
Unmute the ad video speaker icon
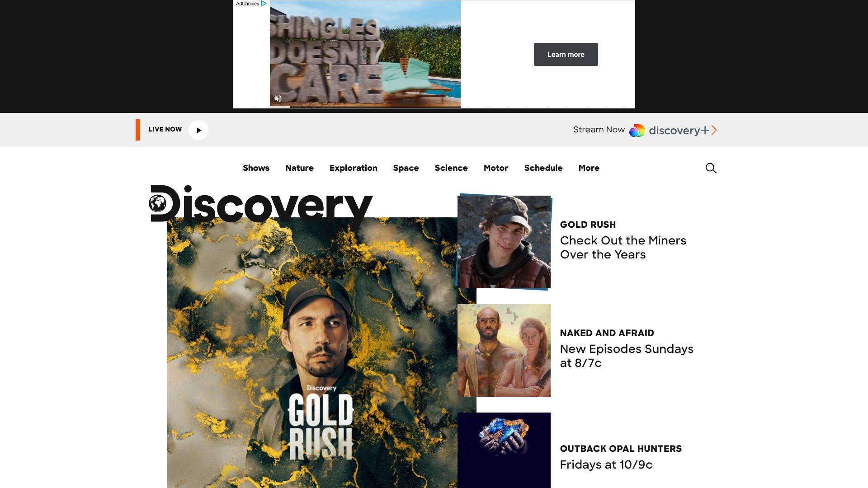(x=278, y=99)
